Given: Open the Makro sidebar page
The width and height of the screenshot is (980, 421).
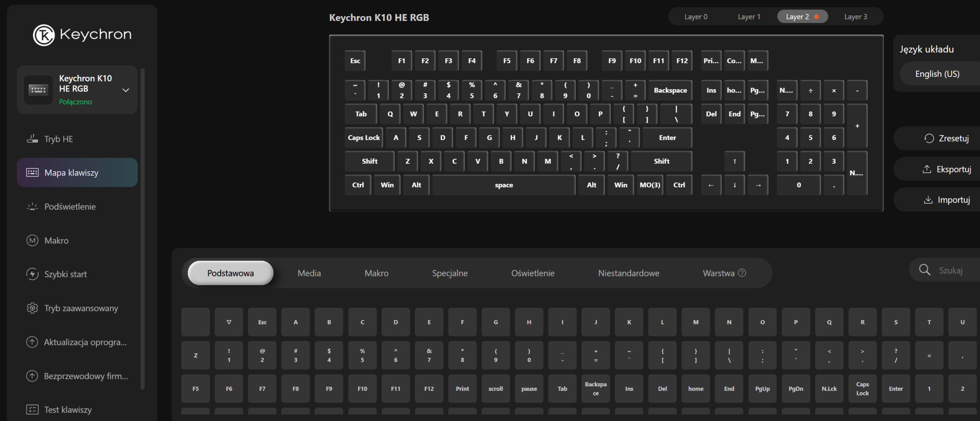Looking at the screenshot, I should coord(56,241).
